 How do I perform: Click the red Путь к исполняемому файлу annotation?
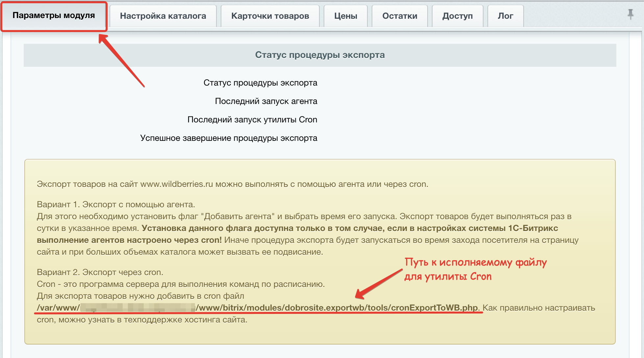pos(475,263)
